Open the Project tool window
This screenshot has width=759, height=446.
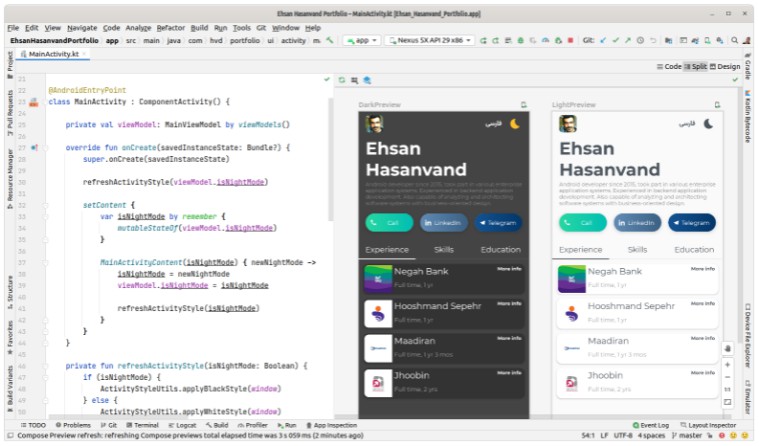[x=10, y=65]
